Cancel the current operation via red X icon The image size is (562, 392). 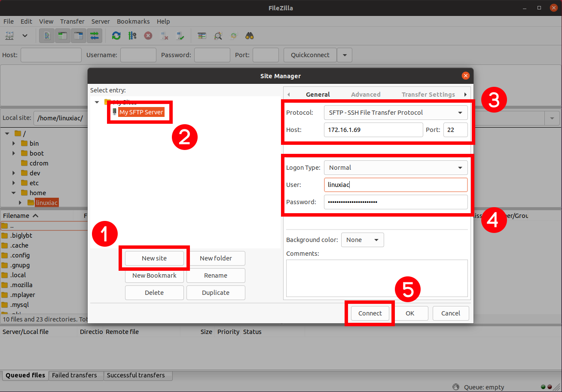148,36
